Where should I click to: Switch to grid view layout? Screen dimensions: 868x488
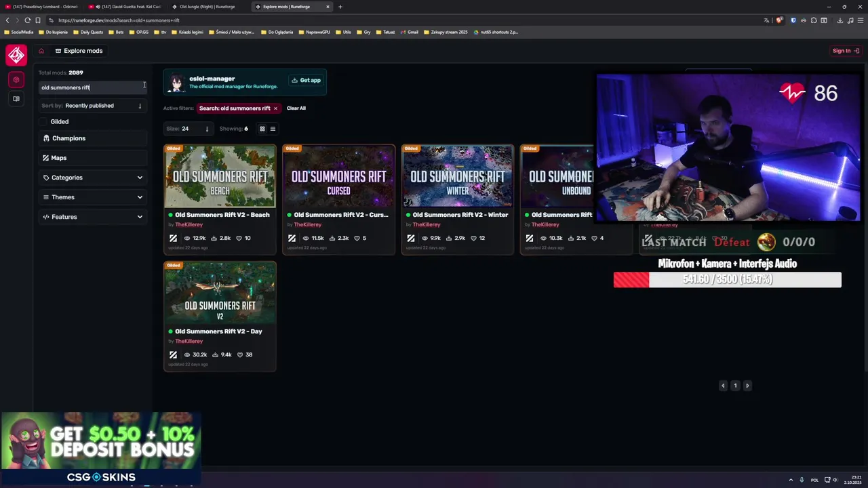pos(262,129)
